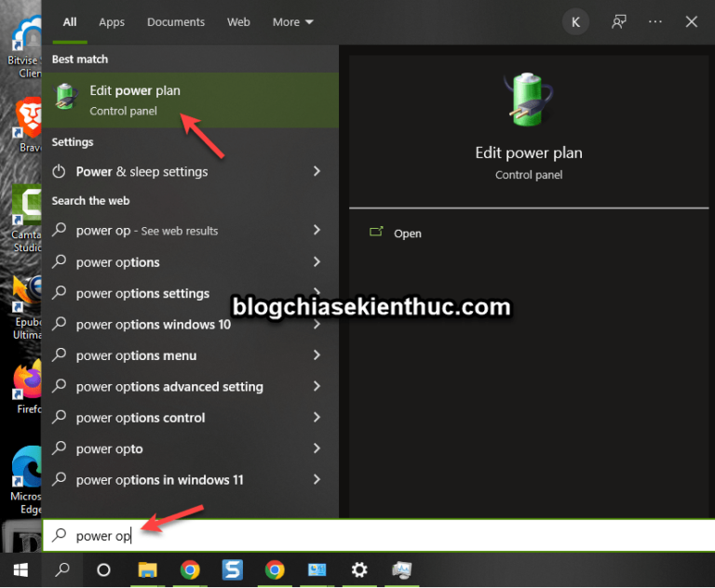This screenshot has width=715, height=588.
Task: Open Settings gear icon in taskbar
Action: [x=358, y=569]
